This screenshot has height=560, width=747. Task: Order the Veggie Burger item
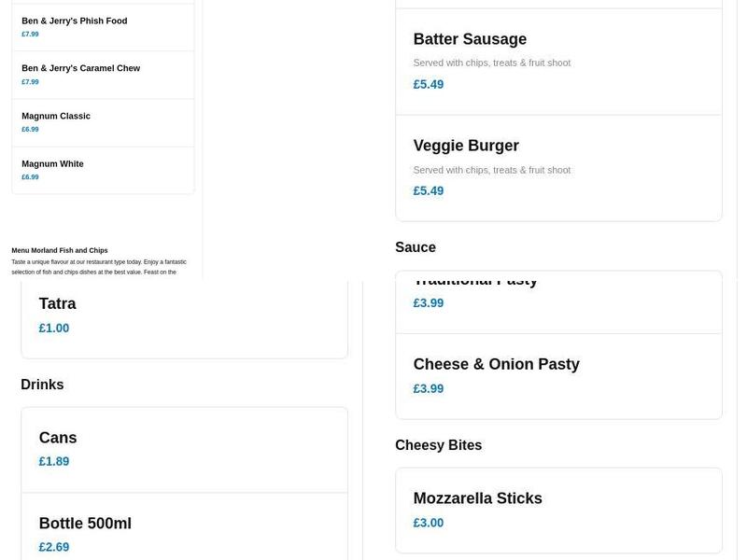click(465, 146)
